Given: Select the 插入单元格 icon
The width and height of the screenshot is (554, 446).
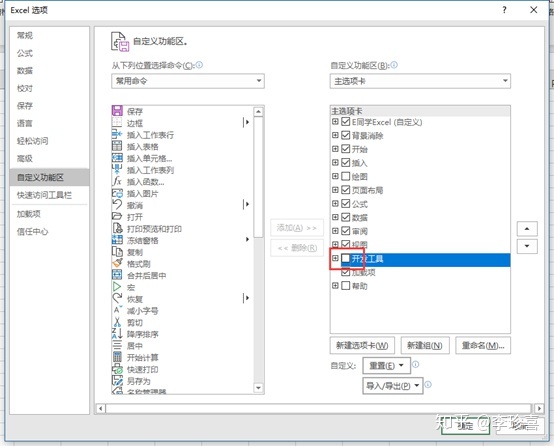Looking at the screenshot, I should [x=117, y=158].
